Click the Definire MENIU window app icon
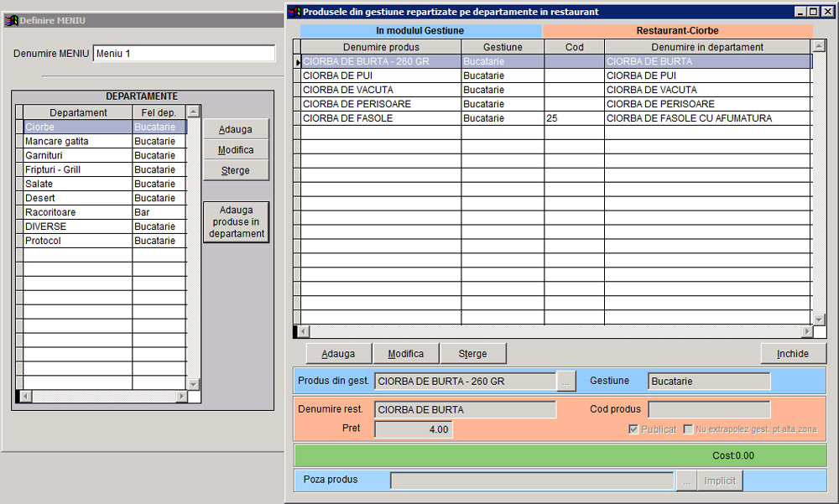 point(11,20)
